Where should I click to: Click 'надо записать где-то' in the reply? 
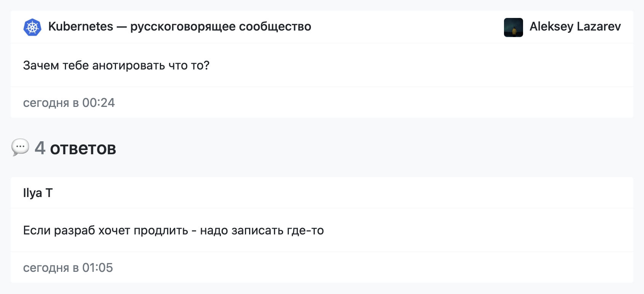tap(262, 230)
